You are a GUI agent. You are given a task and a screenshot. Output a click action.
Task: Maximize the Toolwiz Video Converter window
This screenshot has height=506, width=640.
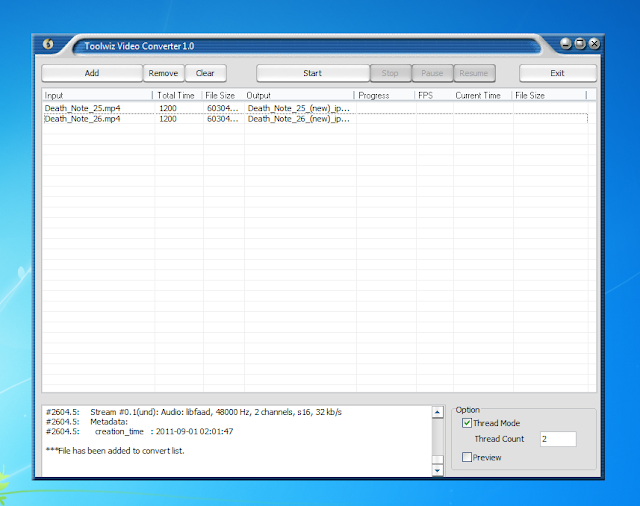click(x=580, y=43)
